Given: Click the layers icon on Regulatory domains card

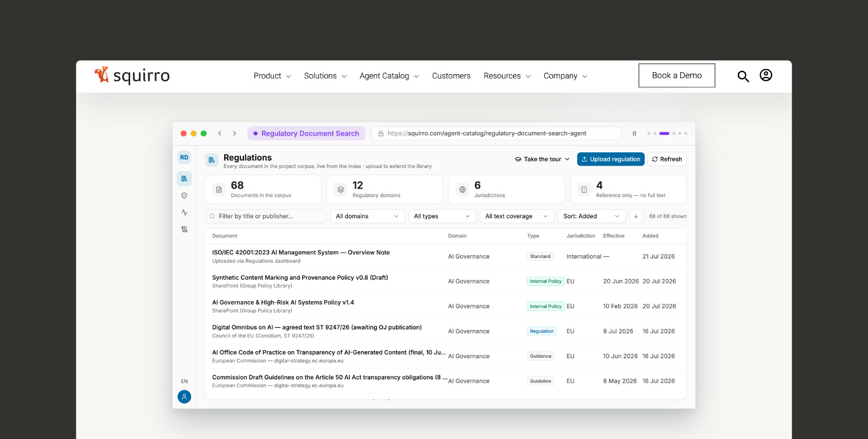Looking at the screenshot, I should pos(341,190).
